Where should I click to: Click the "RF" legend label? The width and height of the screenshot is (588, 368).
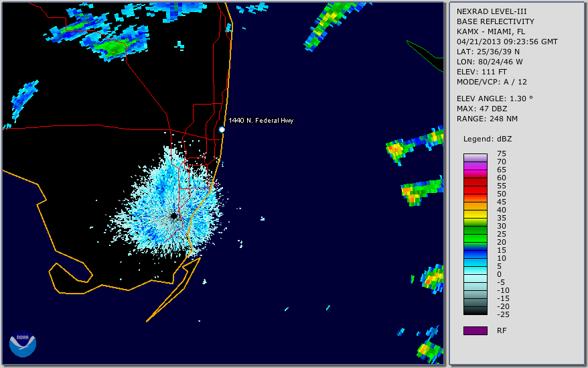(x=502, y=331)
